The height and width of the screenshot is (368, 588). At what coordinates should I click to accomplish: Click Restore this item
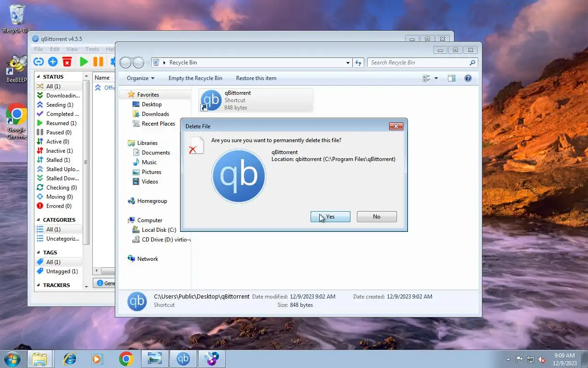[256, 78]
